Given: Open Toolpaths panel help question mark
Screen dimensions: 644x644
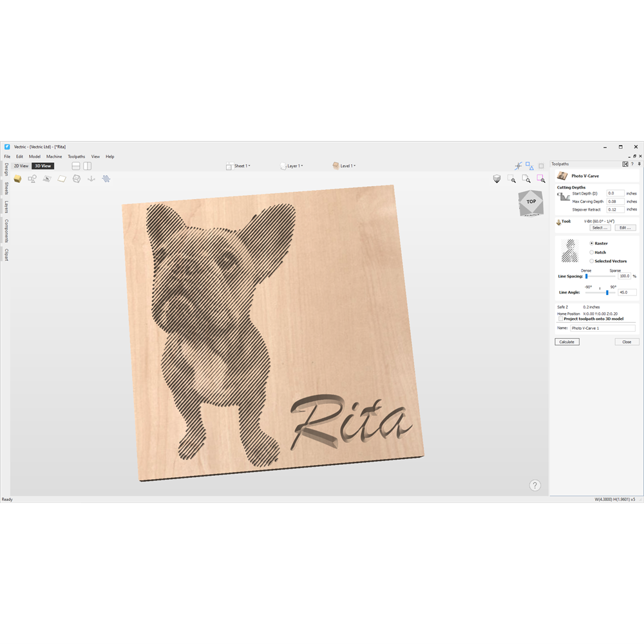Looking at the screenshot, I should point(632,164).
